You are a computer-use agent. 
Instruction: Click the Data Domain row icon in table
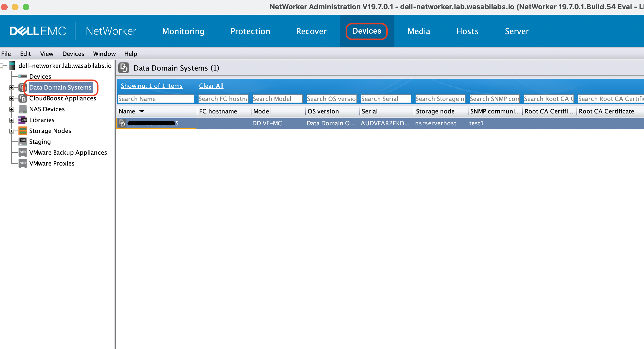point(122,123)
